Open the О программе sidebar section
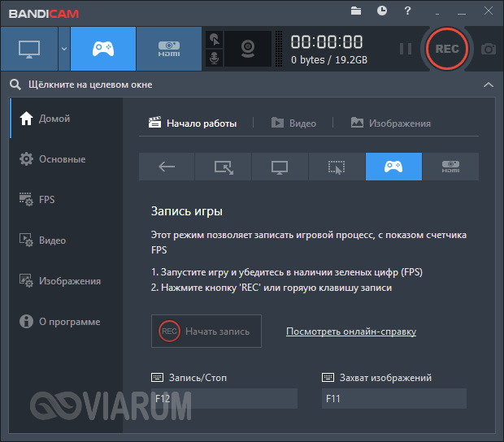The height and width of the screenshot is (442, 504). (x=66, y=321)
